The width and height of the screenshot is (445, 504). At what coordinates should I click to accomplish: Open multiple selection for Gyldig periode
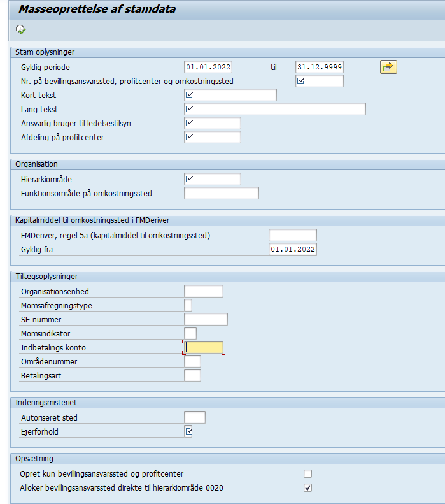[388, 67]
